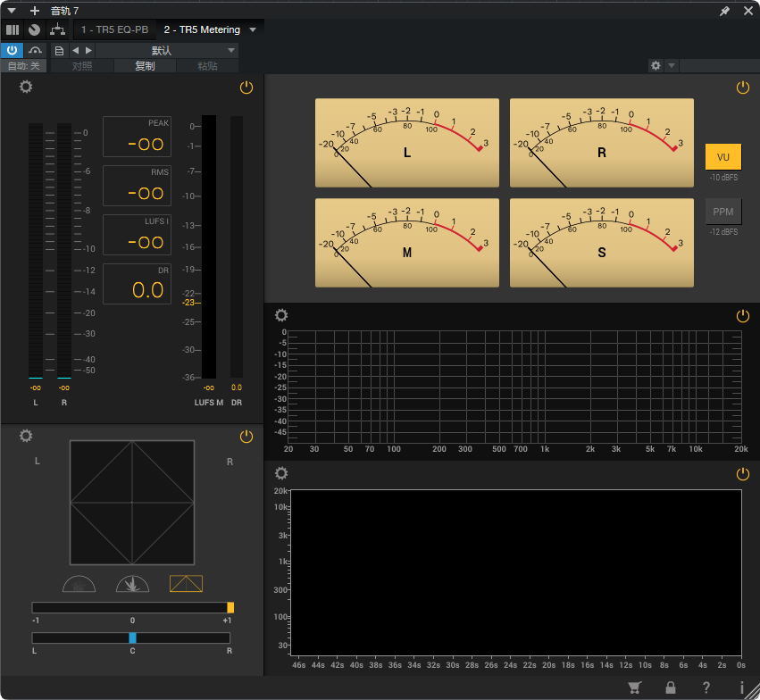Open the routing view icon
The image size is (760, 700).
coord(58,30)
